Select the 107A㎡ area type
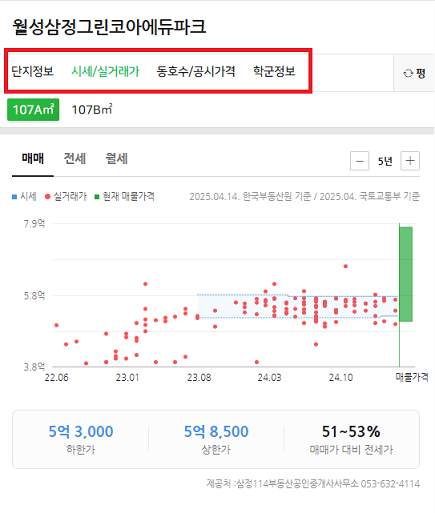 tap(33, 110)
